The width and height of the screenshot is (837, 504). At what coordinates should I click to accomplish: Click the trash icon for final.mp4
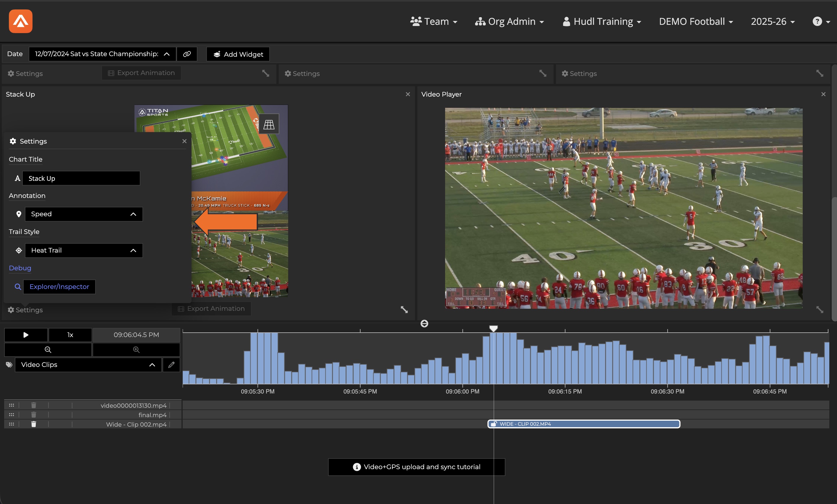point(34,415)
